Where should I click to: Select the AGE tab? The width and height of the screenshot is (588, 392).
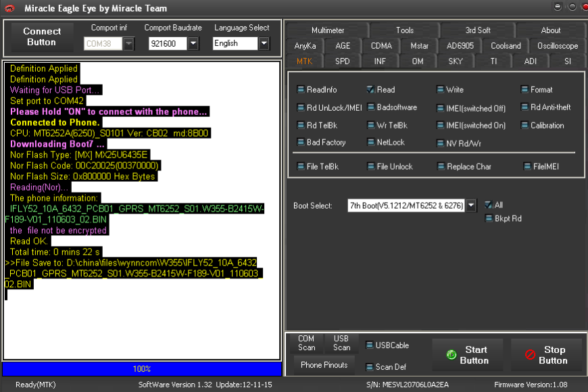(x=343, y=46)
